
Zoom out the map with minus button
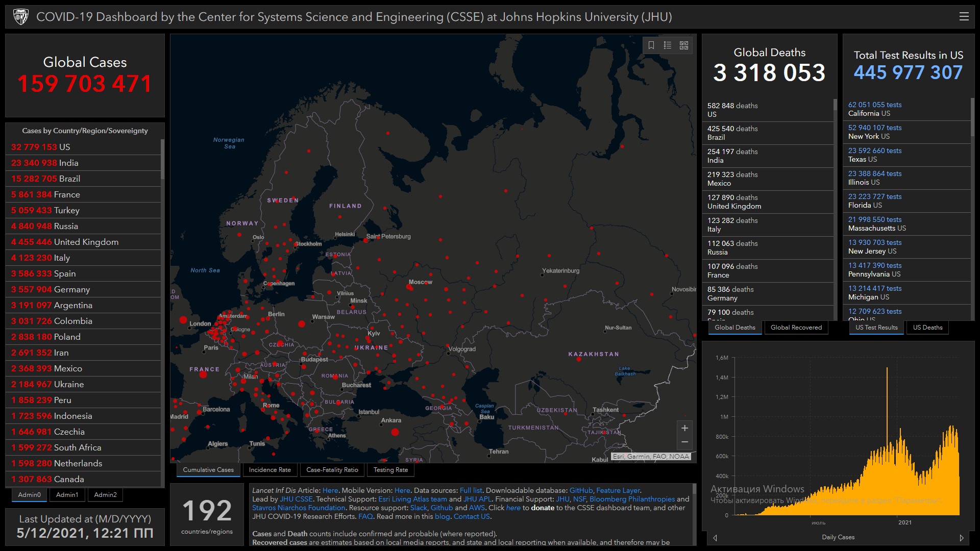(x=684, y=442)
